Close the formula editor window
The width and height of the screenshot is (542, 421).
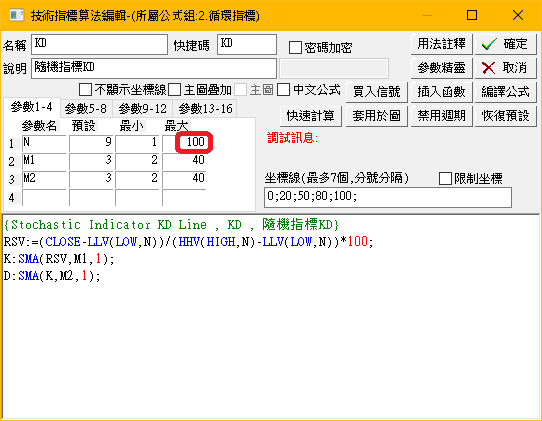[x=518, y=15]
